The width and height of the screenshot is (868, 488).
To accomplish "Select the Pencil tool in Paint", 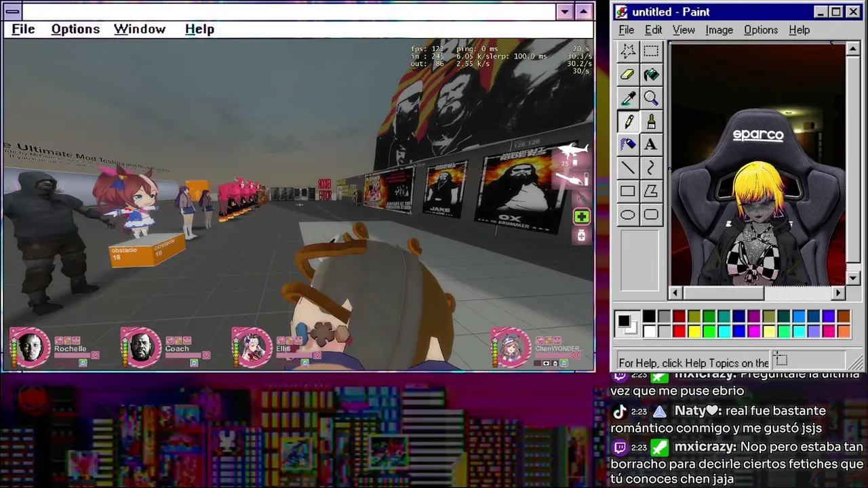I will point(628,121).
